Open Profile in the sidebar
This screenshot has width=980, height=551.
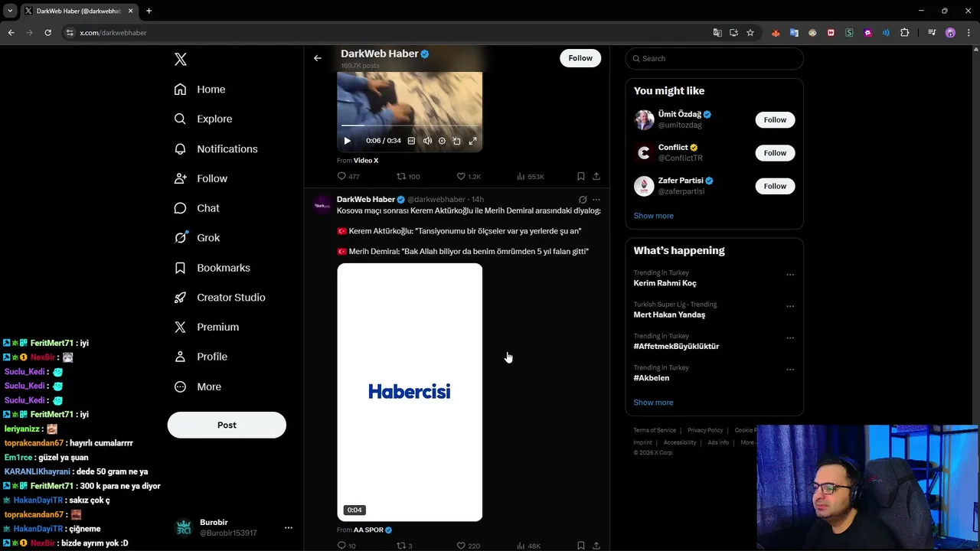pyautogui.click(x=201, y=357)
